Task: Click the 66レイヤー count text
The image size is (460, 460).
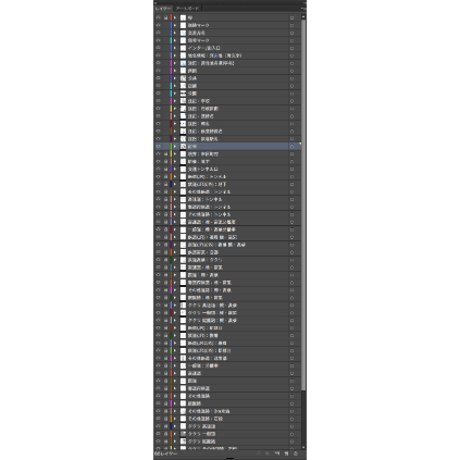Action: 166,454
